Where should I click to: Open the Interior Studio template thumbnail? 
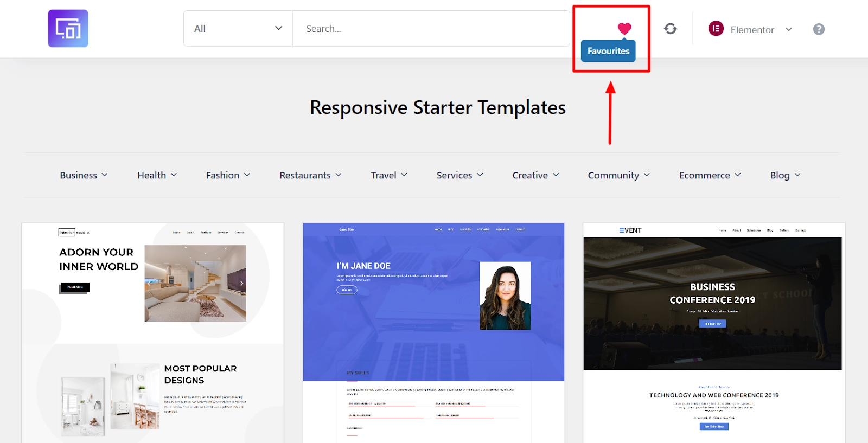click(152, 333)
